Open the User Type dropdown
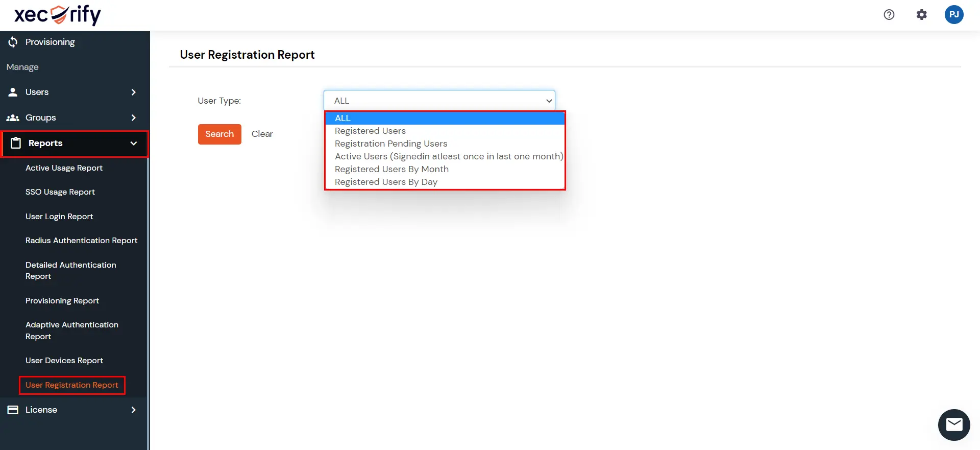 [439, 101]
